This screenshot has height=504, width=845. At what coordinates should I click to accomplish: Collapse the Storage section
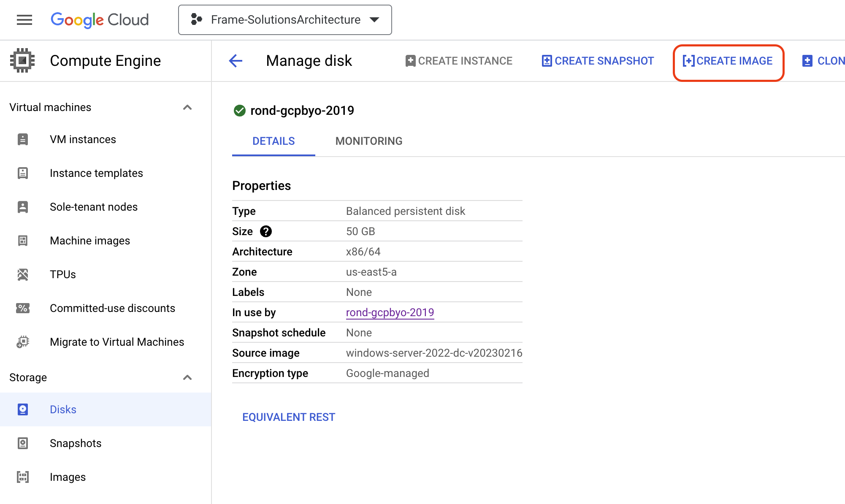pos(188,377)
